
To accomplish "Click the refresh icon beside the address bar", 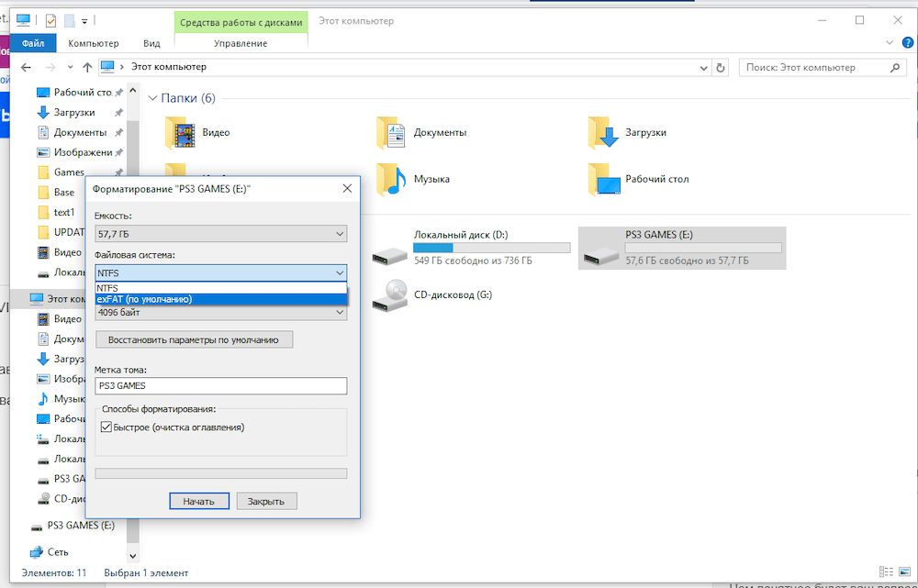I will 721,67.
